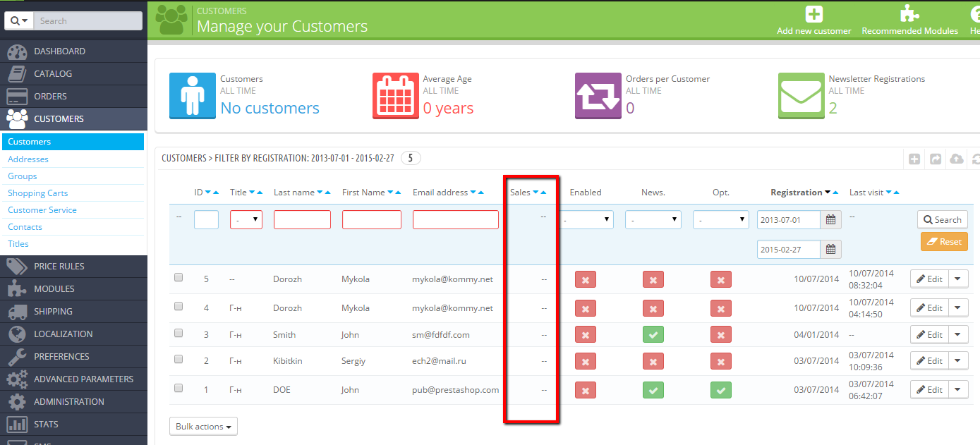Click the Shipping truck icon
The image size is (980, 445).
click(x=17, y=312)
